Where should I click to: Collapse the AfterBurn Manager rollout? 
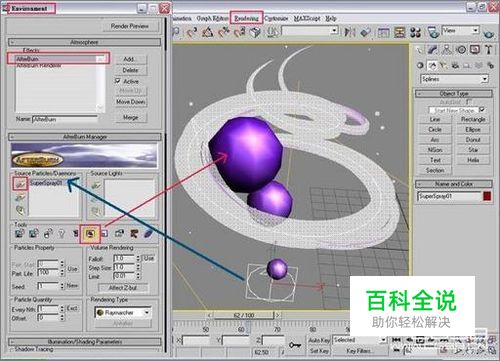coord(85,137)
